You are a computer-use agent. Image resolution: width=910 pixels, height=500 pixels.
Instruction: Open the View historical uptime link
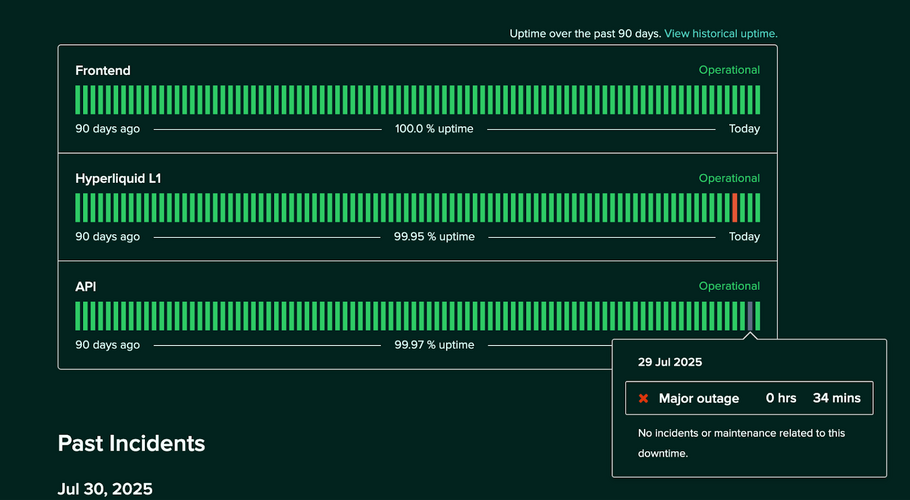pyautogui.click(x=720, y=33)
